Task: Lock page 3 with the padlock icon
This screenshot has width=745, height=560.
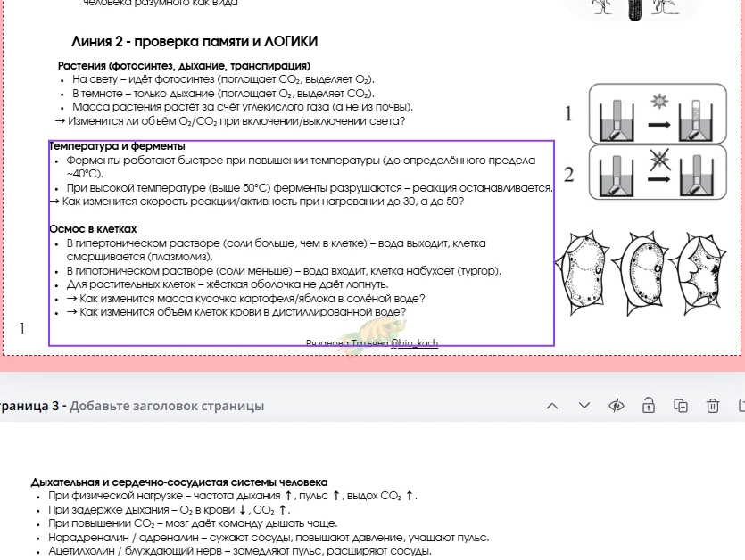Action: (649, 406)
